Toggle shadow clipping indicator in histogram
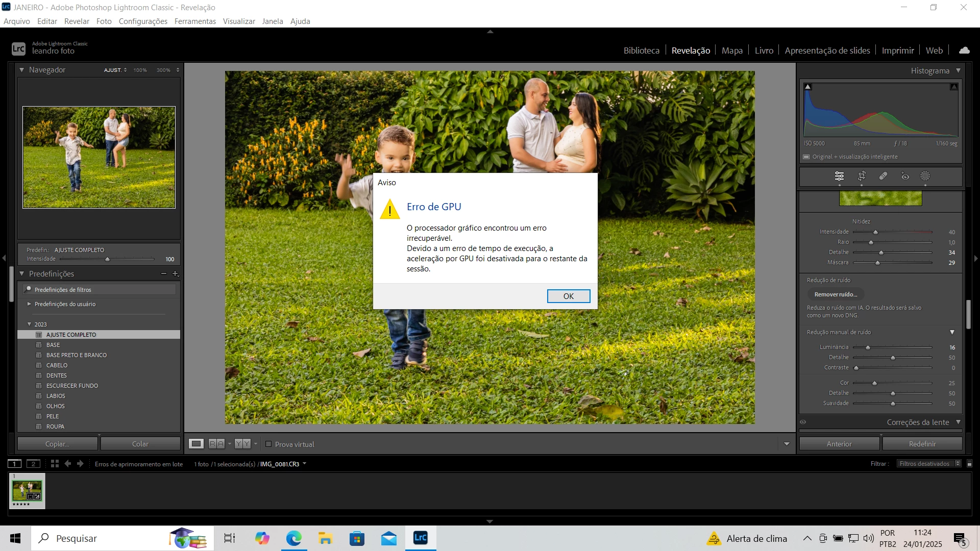Screen dimensions: 980x551 pyautogui.click(x=808, y=87)
